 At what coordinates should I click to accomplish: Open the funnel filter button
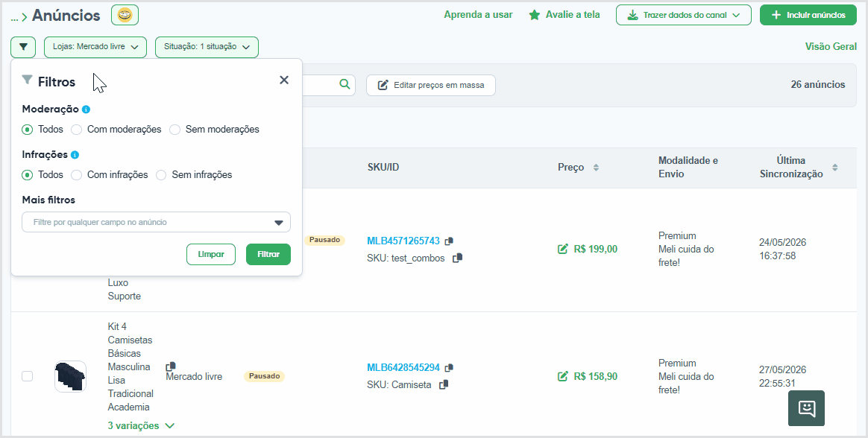22,47
